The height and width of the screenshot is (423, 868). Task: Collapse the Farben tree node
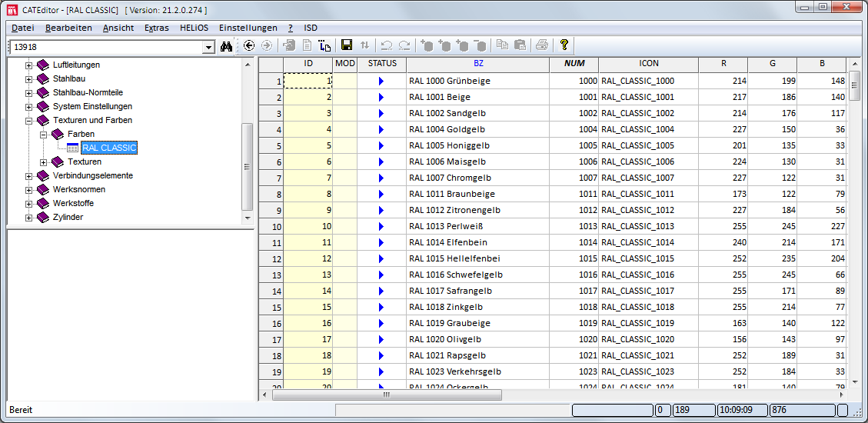(x=44, y=134)
